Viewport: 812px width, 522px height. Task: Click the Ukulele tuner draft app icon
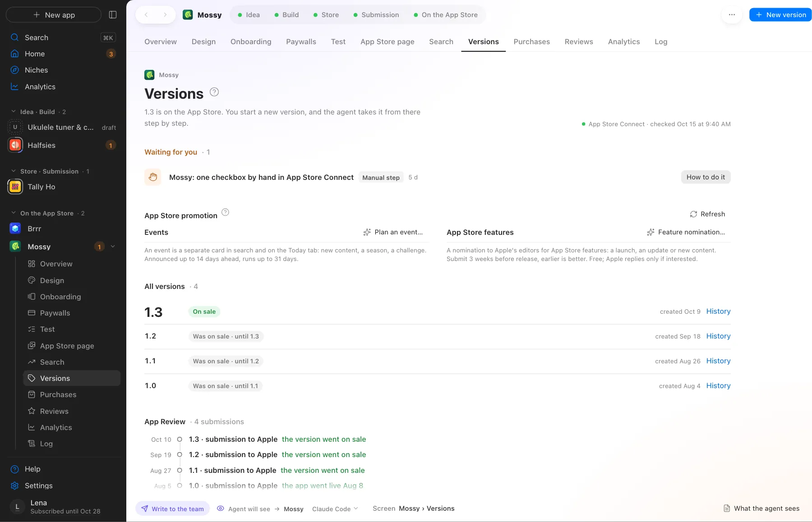click(15, 127)
